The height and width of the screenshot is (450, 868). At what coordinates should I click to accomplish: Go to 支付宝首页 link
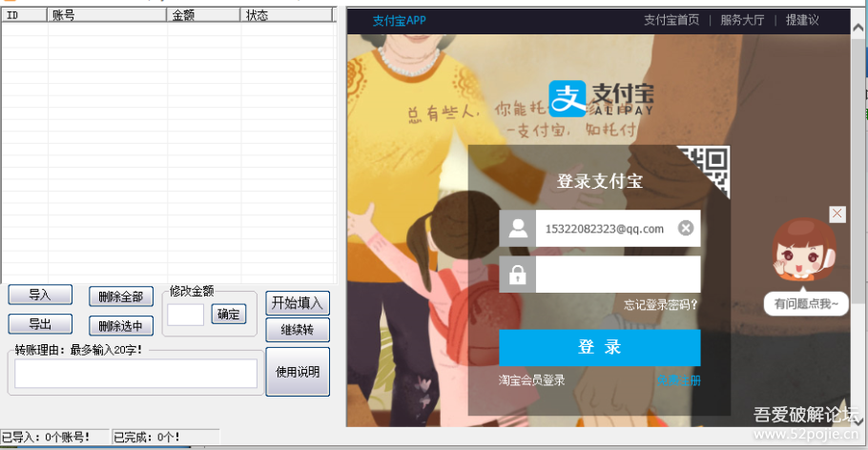point(672,20)
